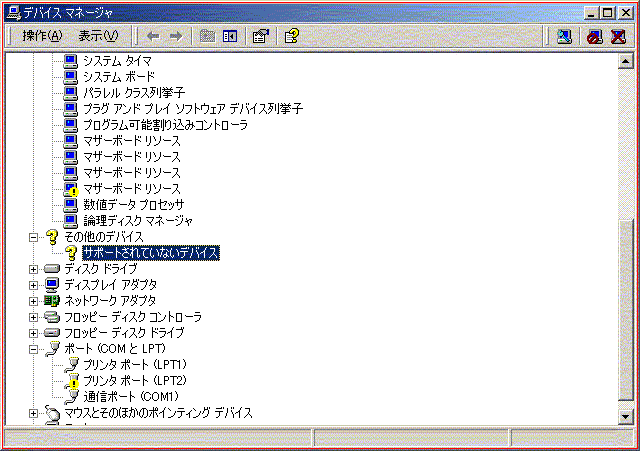Click the ディスク ドライブ category icon

pos(52,269)
